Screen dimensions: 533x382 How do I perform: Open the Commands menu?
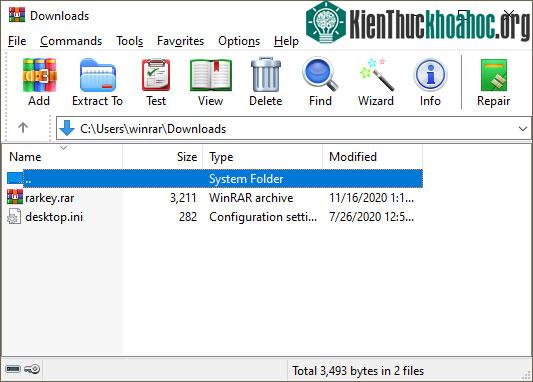coord(71,41)
